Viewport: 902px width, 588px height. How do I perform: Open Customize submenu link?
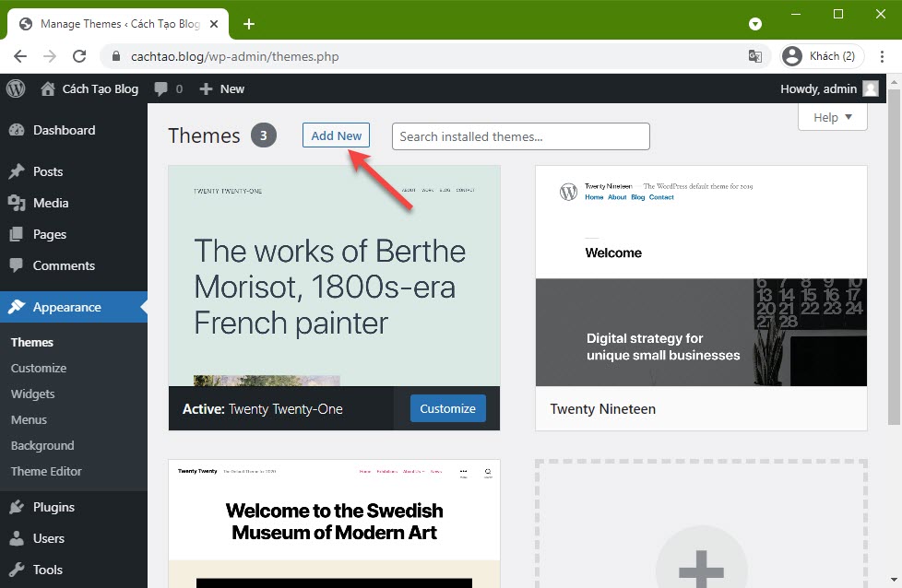click(x=39, y=368)
